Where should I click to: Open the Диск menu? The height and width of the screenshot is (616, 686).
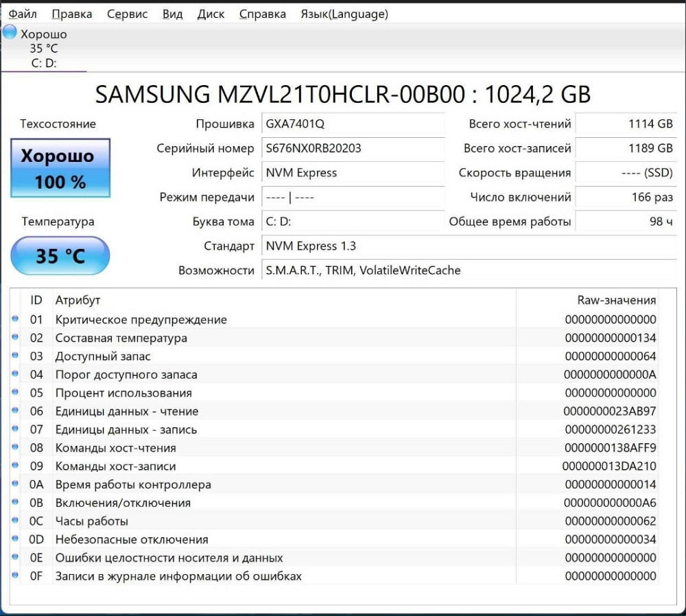pyautogui.click(x=210, y=13)
